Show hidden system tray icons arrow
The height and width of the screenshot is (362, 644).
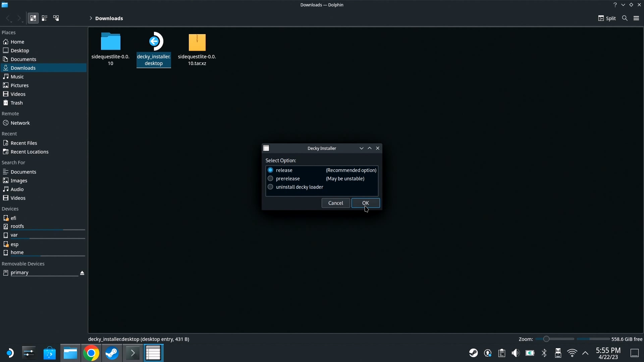coord(585,353)
